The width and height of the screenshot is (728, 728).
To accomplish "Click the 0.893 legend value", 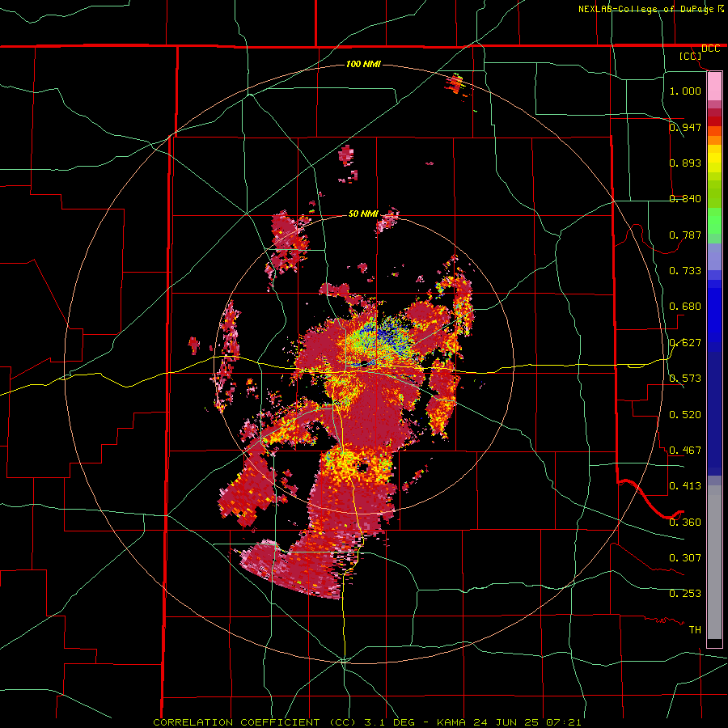I will pyautogui.click(x=685, y=163).
